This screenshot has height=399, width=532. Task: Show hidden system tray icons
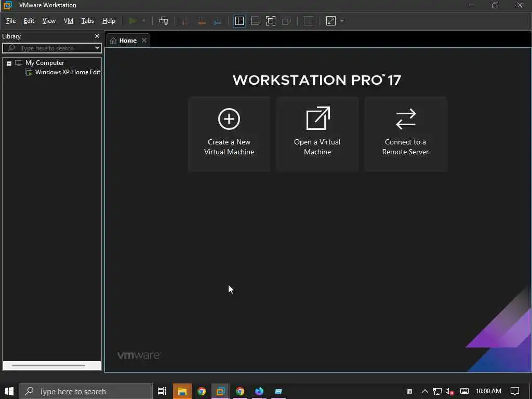425,391
